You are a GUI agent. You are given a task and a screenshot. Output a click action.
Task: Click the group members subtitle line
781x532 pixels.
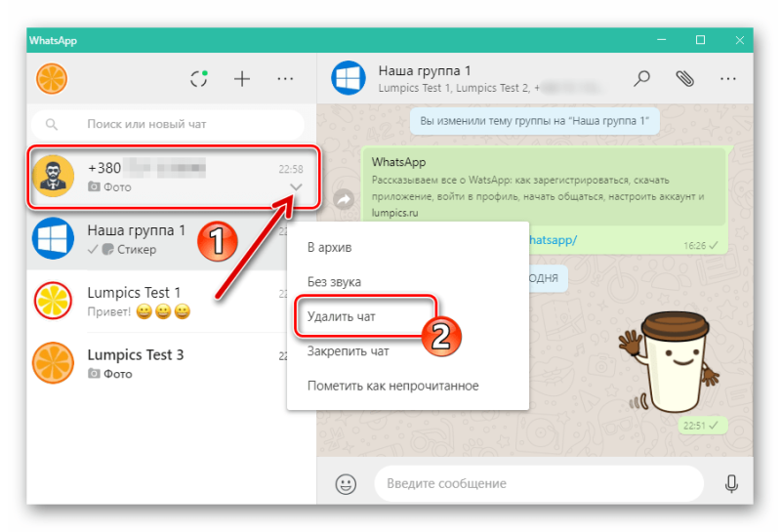[x=491, y=88]
